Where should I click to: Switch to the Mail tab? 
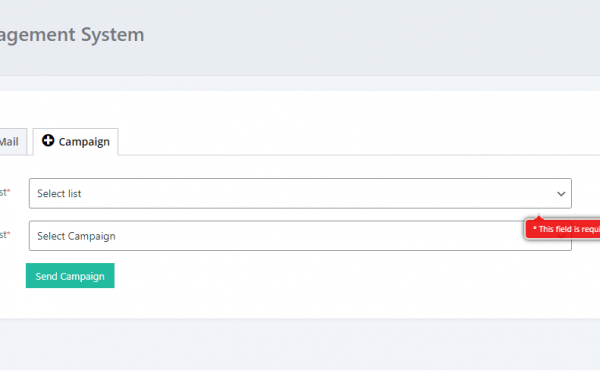pyautogui.click(x=12, y=142)
